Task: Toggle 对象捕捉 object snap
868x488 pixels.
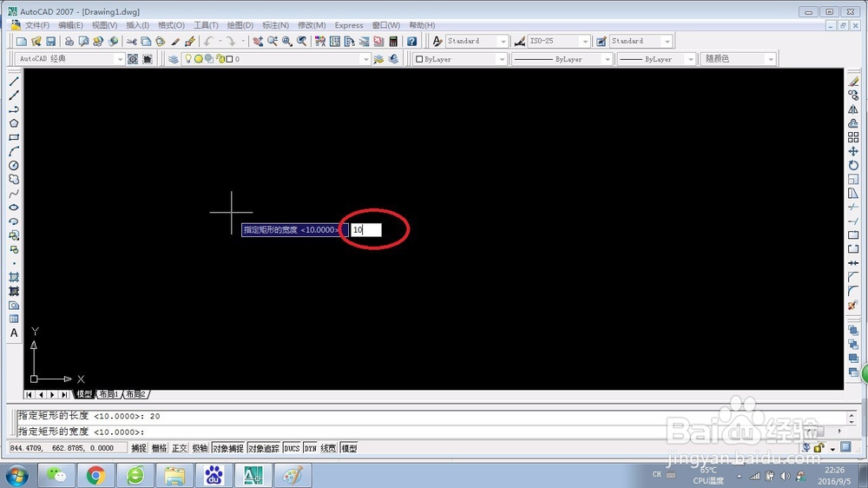Action: (227, 448)
